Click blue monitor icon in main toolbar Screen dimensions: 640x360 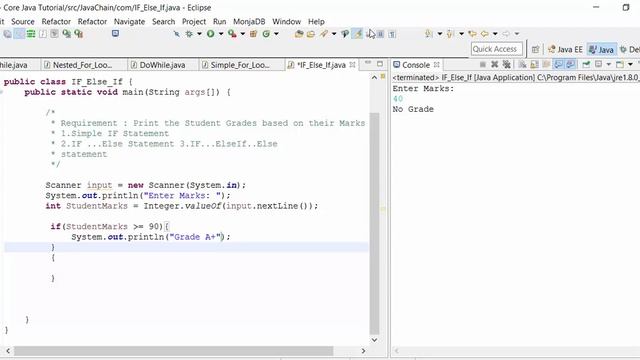tap(116, 33)
